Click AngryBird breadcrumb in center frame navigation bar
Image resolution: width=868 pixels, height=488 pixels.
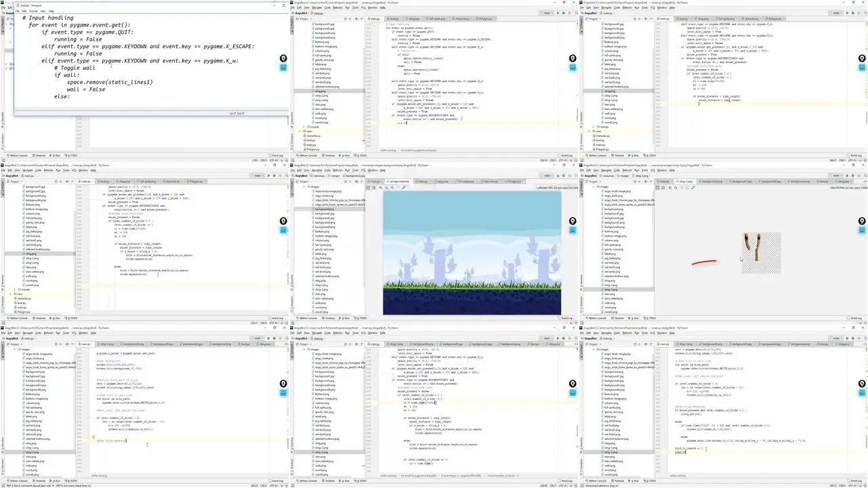[299, 176]
